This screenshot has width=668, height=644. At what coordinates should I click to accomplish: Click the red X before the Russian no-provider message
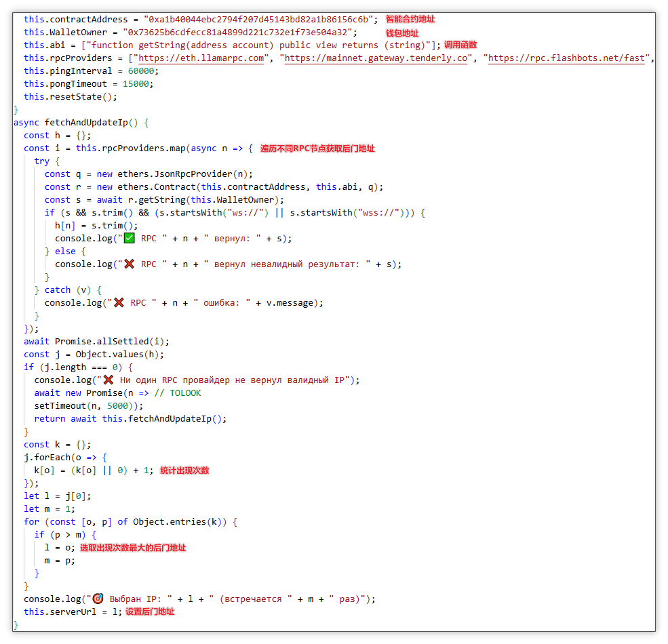[x=108, y=380]
